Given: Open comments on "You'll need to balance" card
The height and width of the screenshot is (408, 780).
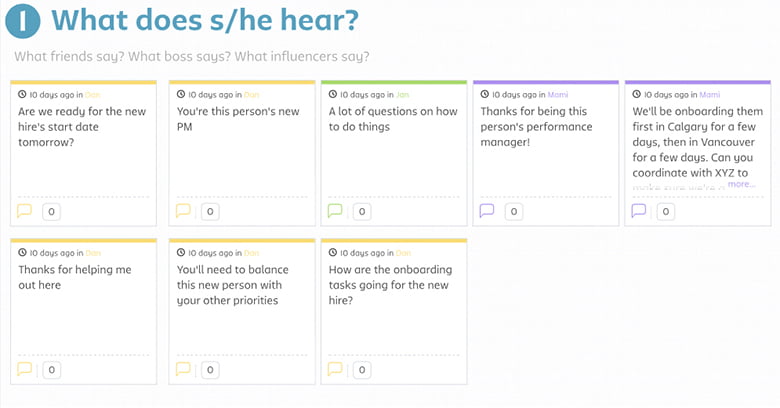Looking at the screenshot, I should [x=183, y=369].
